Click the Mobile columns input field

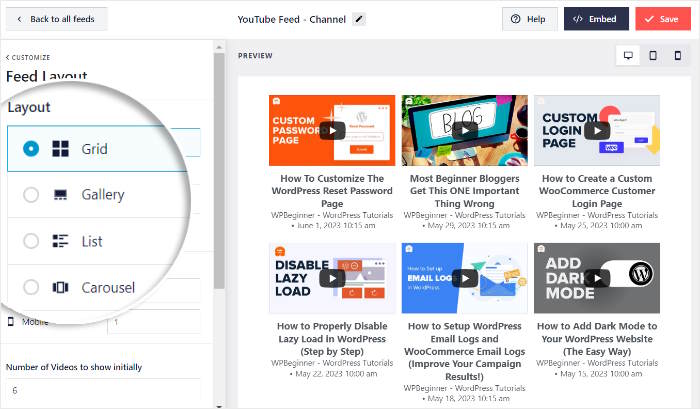(x=154, y=321)
